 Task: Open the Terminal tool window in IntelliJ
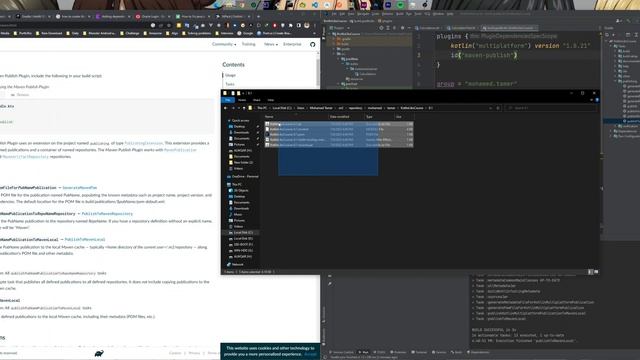[x=420, y=352]
